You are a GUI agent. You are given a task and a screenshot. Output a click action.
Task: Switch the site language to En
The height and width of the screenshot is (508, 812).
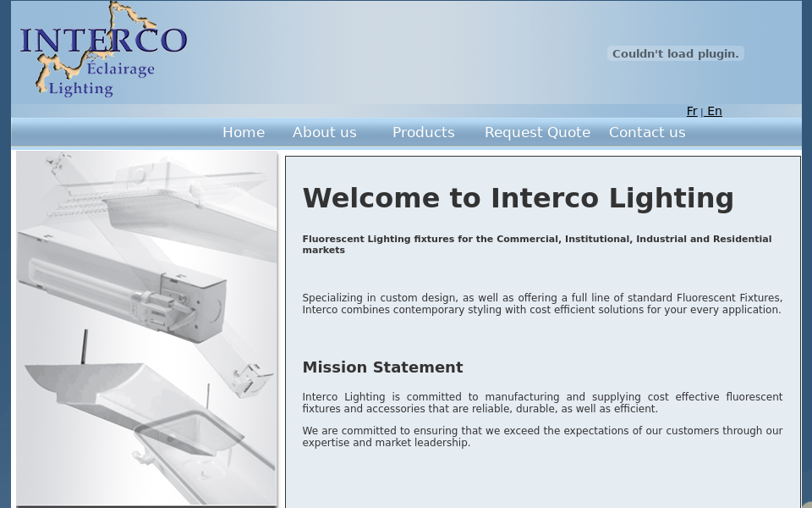click(715, 111)
